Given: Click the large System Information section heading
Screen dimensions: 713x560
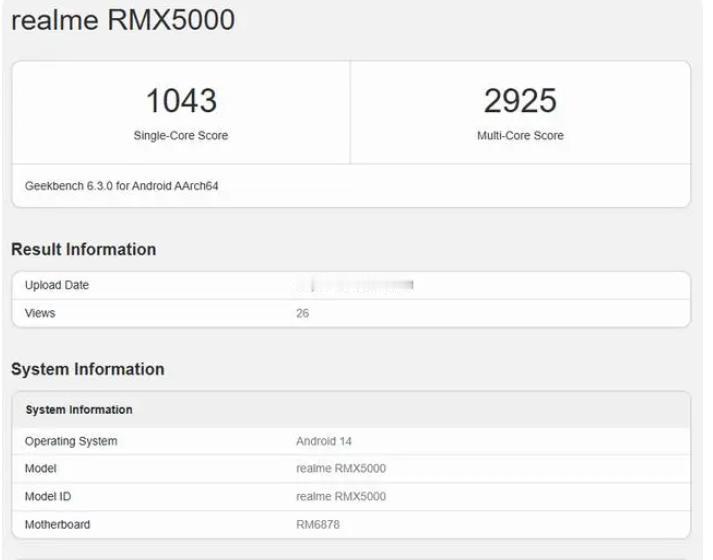Looking at the screenshot, I should [88, 369].
